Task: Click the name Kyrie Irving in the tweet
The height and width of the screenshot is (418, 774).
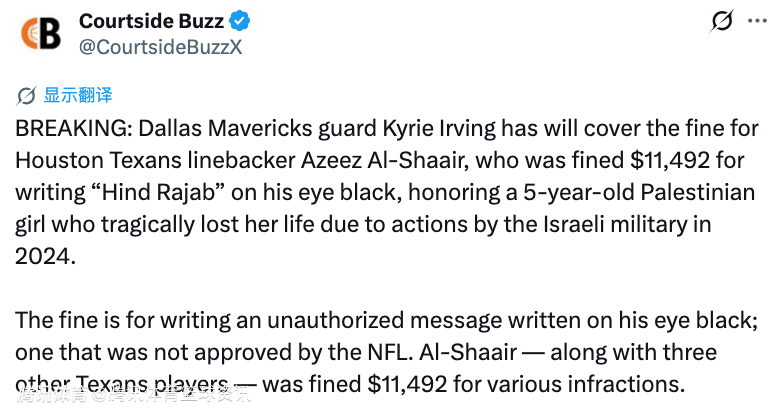Action: coord(439,129)
